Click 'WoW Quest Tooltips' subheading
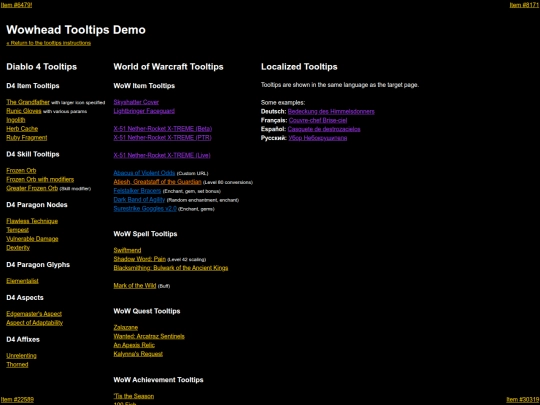This screenshot has width=540, height=405. (147, 311)
